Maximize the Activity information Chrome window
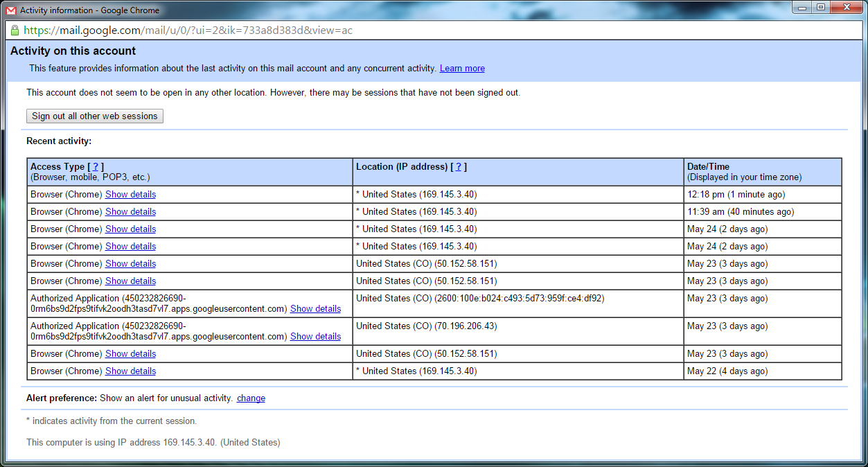Image resolution: width=868 pixels, height=467 pixels. (821, 7)
